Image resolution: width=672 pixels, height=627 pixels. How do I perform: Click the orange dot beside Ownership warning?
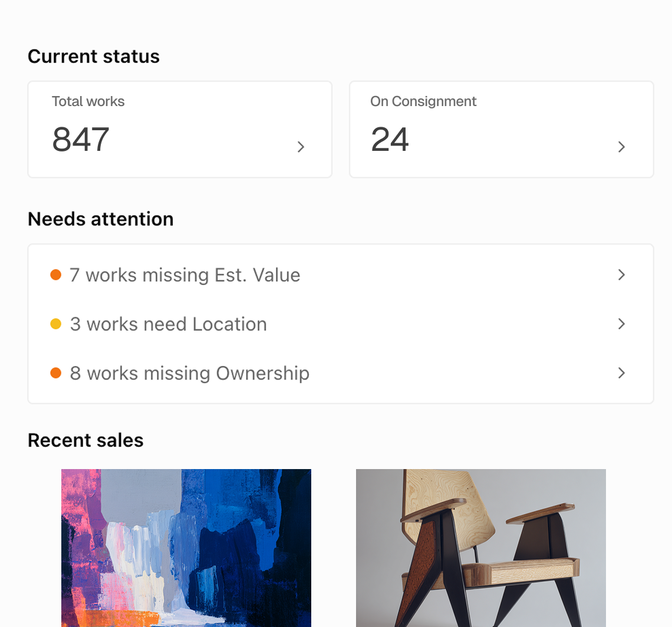[55, 372]
